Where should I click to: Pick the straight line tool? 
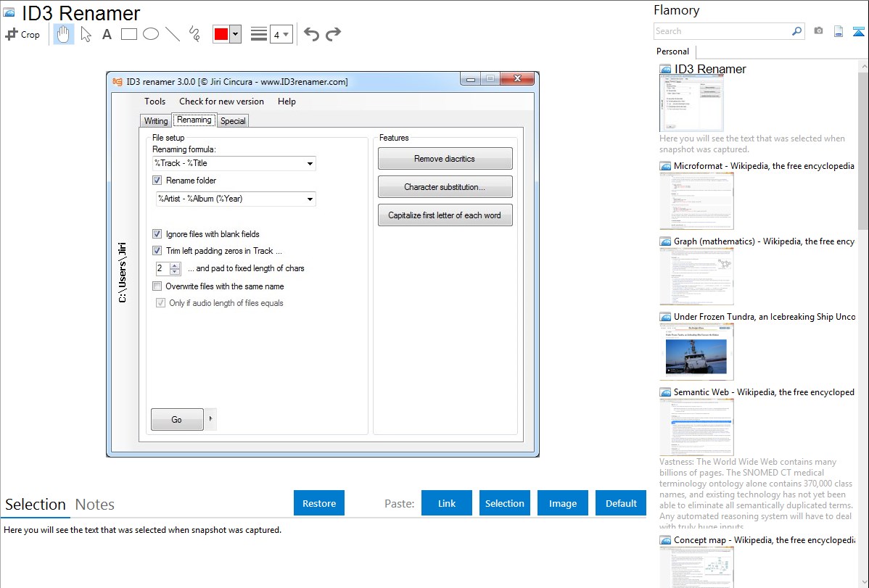pos(173,34)
